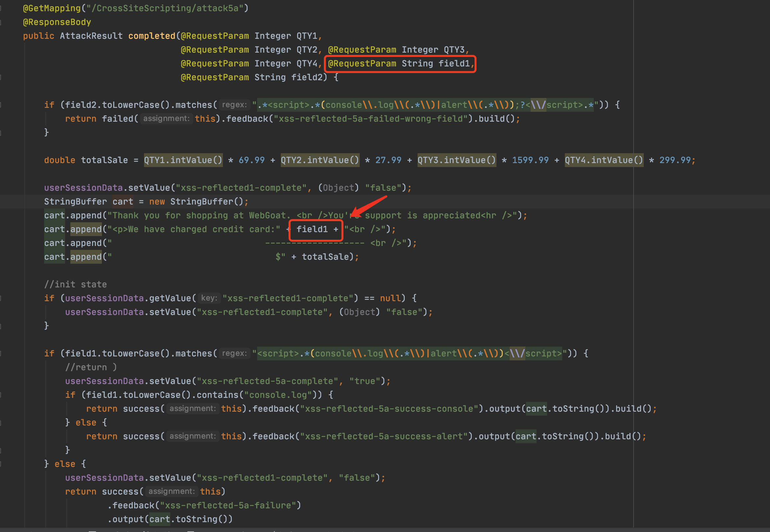Image resolution: width=770 pixels, height=532 pixels.
Task: Click the AttackResult return type
Action: pyautogui.click(x=91, y=36)
